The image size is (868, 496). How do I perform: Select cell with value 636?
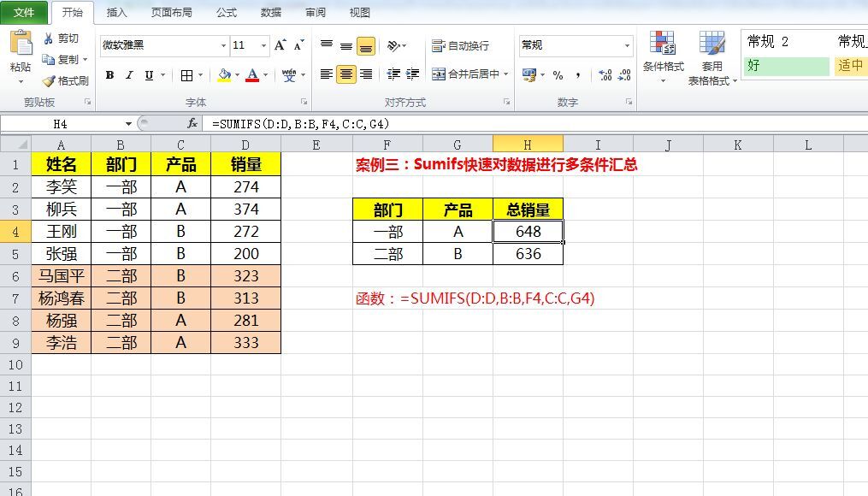528,253
